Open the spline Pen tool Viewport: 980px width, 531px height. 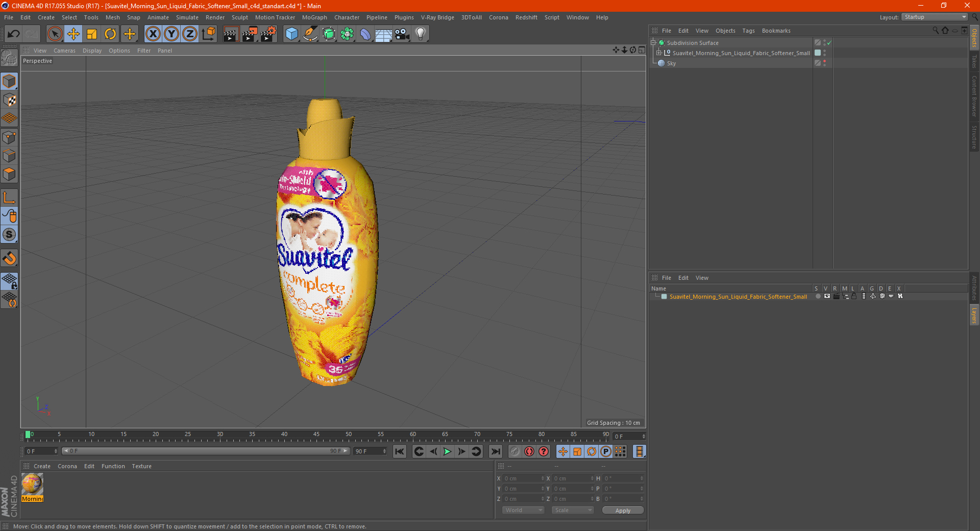[310, 34]
